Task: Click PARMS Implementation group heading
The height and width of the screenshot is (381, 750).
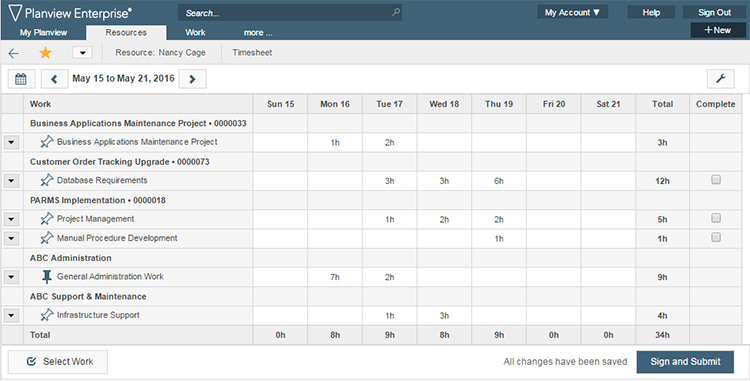Action: pos(98,200)
